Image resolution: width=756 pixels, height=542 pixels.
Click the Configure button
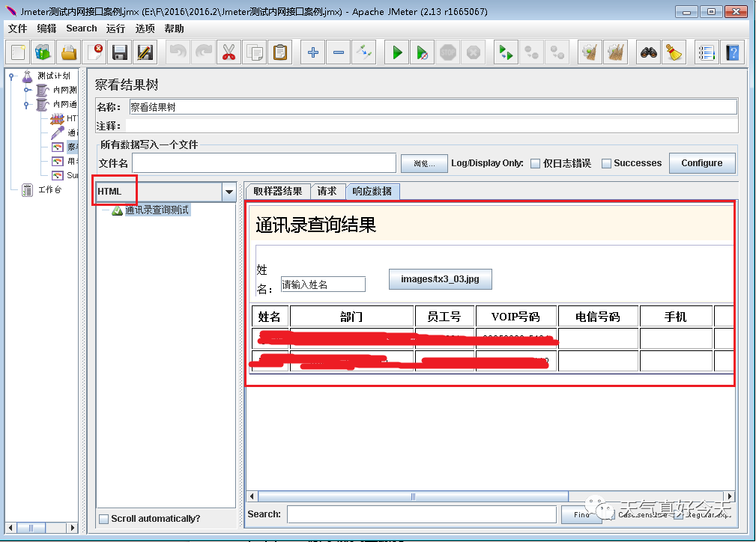(x=702, y=163)
